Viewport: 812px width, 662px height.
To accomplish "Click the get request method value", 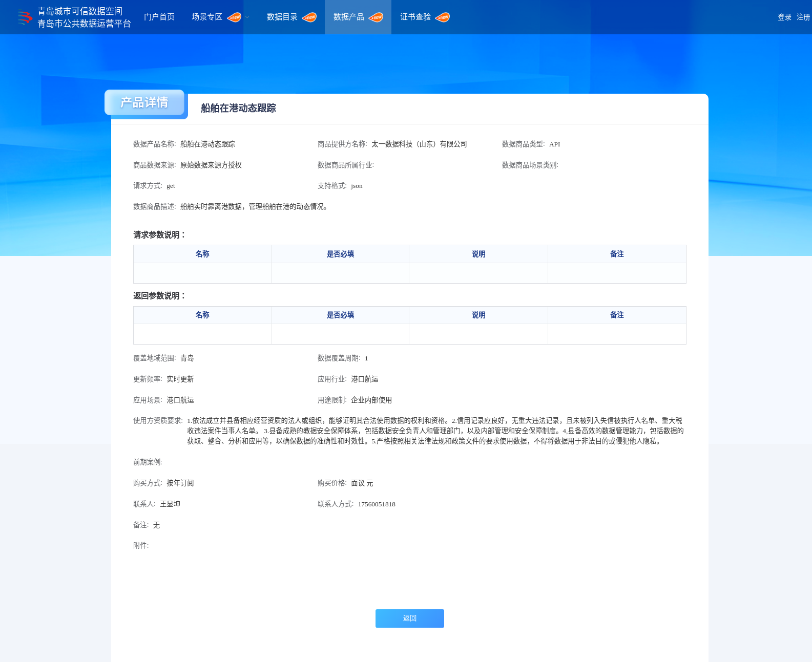I will pos(171,186).
